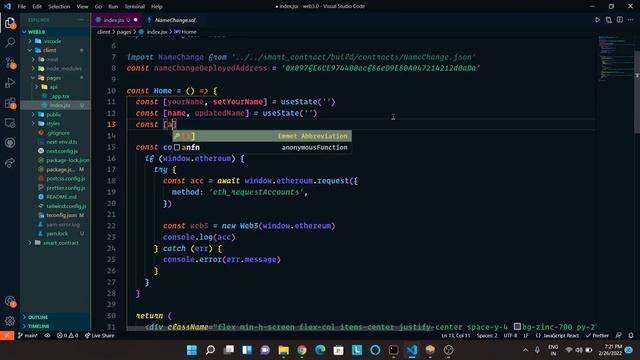The width and height of the screenshot is (640, 360).
Task: Click the feedback icon in status bar
Action: pos(619,336)
